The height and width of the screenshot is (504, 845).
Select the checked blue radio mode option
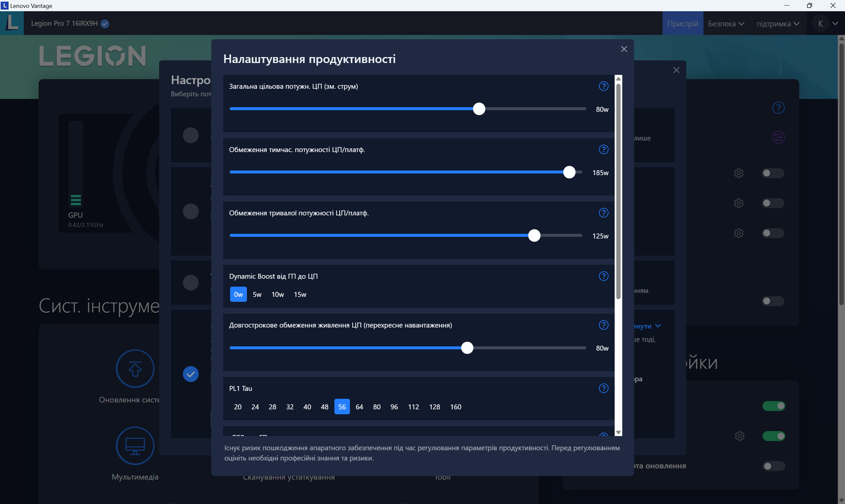(190, 374)
